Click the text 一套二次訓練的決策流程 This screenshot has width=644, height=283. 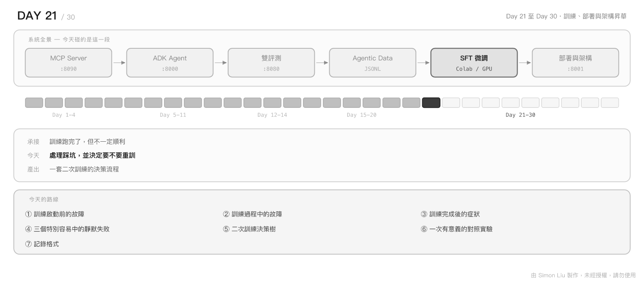click(84, 169)
